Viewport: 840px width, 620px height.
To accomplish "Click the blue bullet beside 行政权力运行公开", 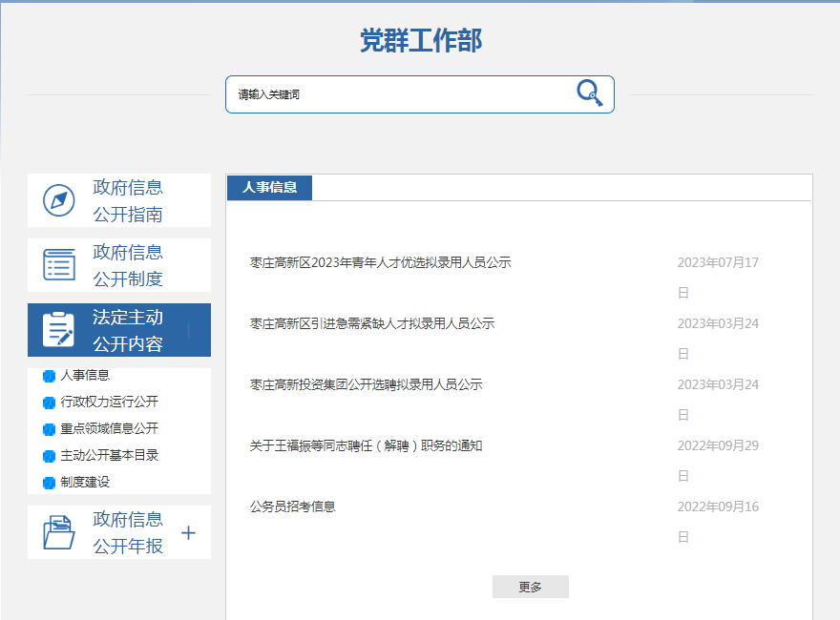I will click(x=50, y=403).
